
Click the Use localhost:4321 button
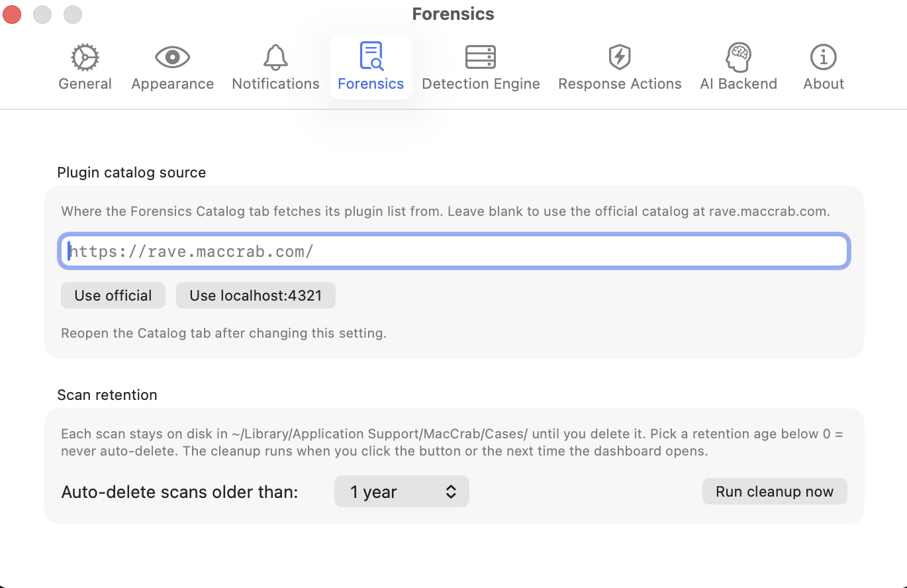pyautogui.click(x=256, y=295)
